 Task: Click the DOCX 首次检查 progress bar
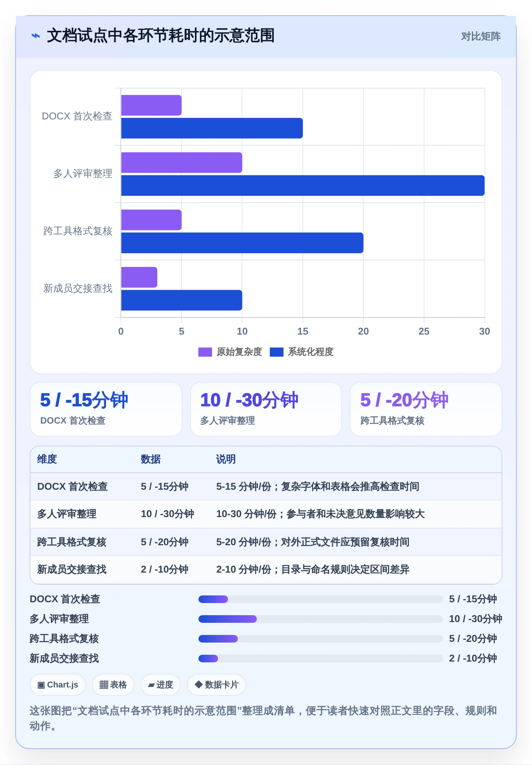coord(321,599)
